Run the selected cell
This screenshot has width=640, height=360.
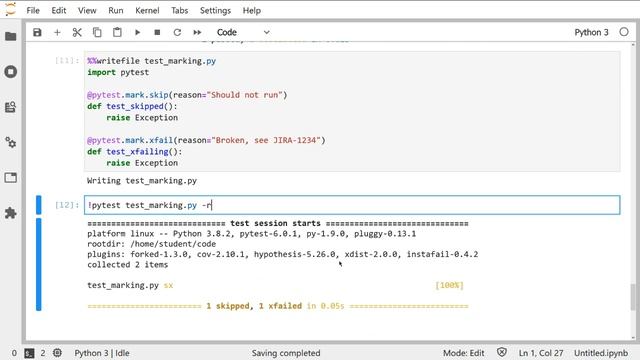point(137,32)
